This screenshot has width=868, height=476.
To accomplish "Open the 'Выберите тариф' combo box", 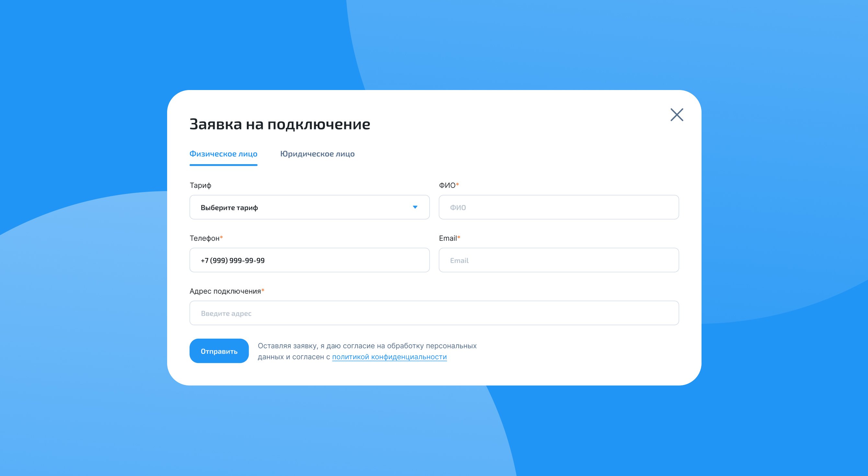I will [303, 207].
